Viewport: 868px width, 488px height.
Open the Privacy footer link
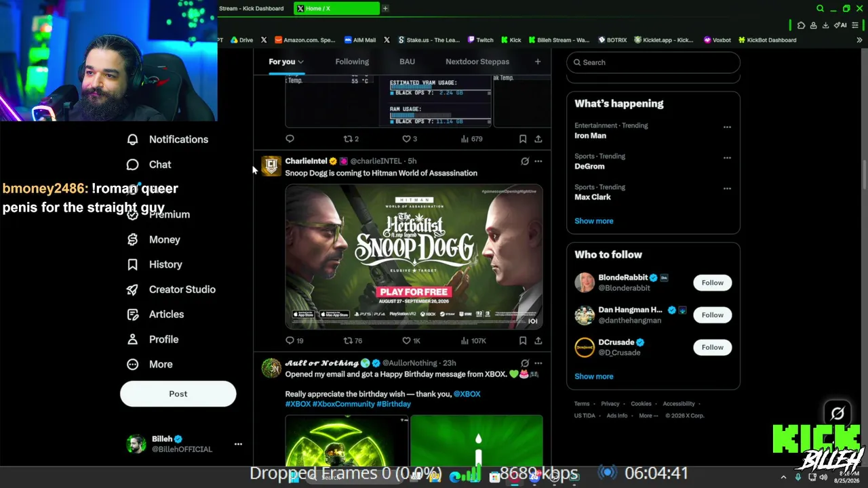click(610, 404)
